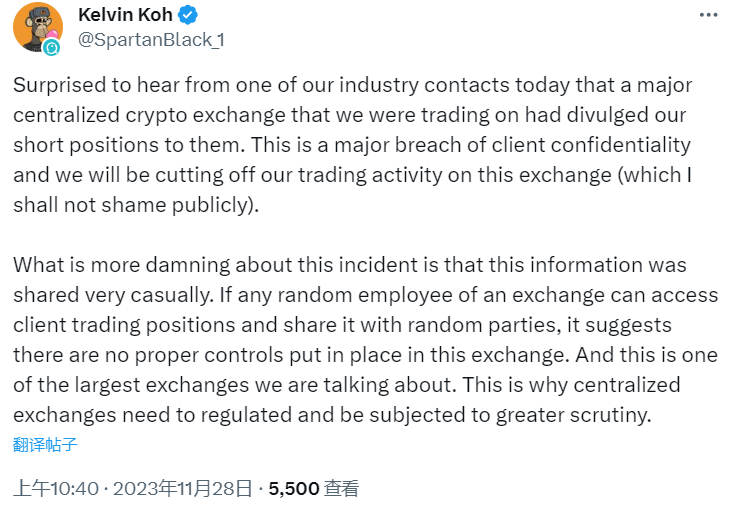
Task: Click Kelvin Koh's ape profile avatar
Action: tap(37, 26)
